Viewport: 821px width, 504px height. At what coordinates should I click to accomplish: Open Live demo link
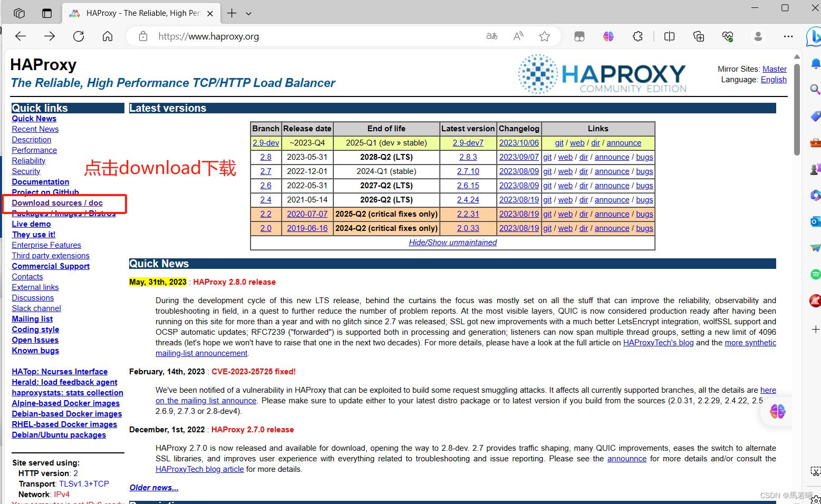(x=32, y=224)
